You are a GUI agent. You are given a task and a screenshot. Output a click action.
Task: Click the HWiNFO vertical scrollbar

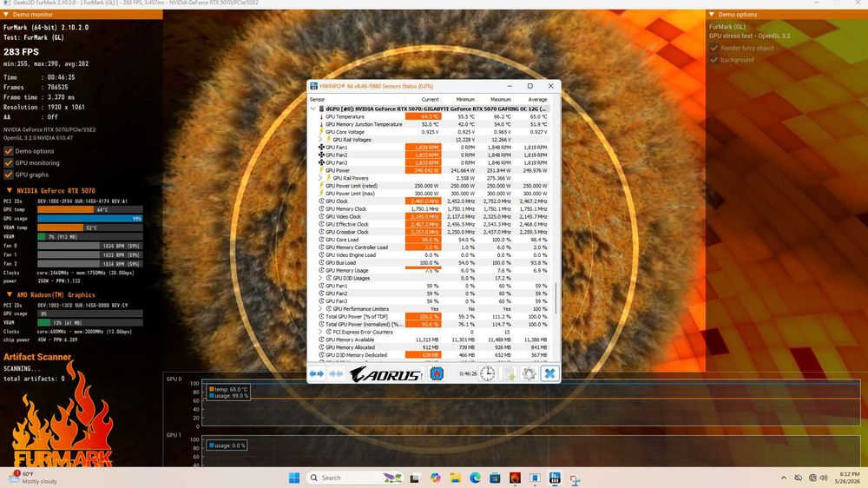click(x=556, y=298)
